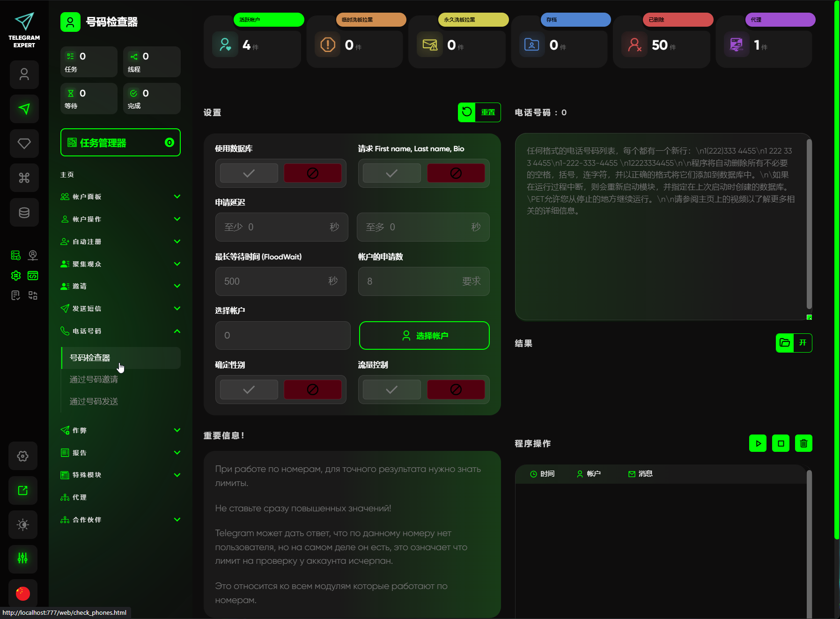The image size is (840, 619).
Task: Click the equalizer sliders icon in sidebar
Action: point(23,558)
